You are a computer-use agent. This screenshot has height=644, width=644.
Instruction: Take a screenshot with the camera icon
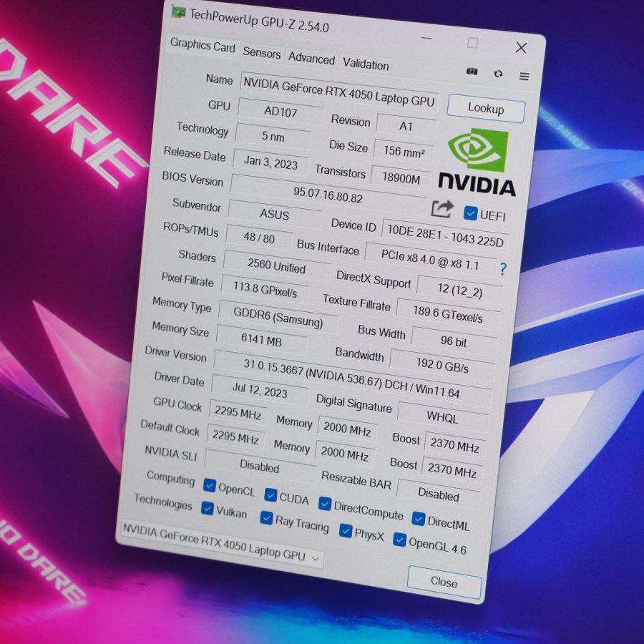[472, 71]
